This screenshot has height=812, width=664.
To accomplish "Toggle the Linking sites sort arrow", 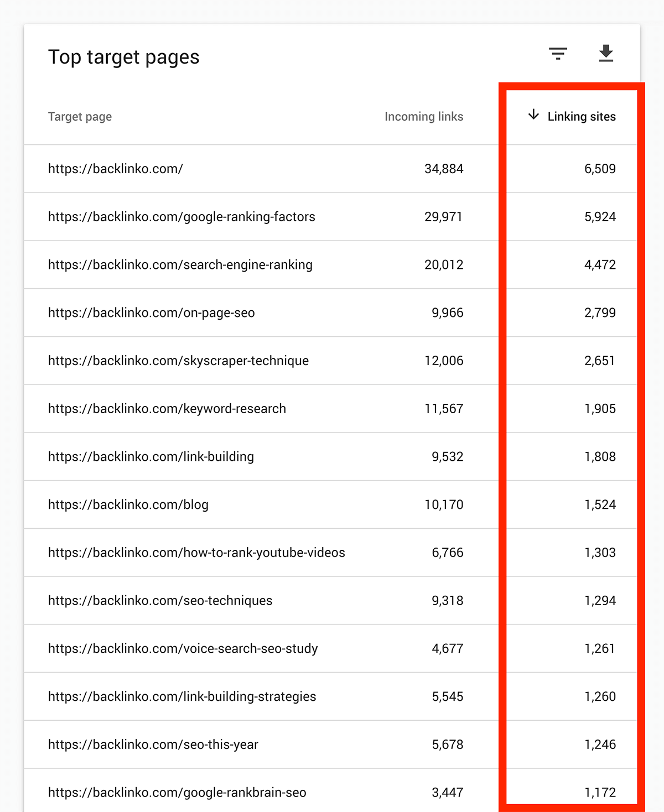I will point(533,115).
